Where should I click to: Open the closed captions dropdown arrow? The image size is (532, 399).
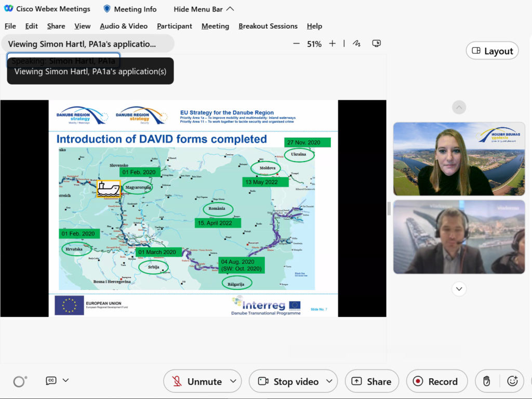pos(65,380)
